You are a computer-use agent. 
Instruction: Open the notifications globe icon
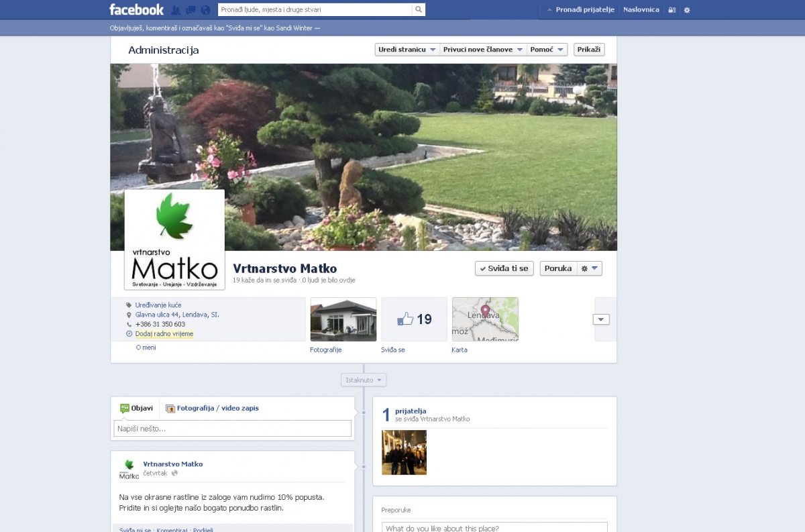pyautogui.click(x=205, y=10)
